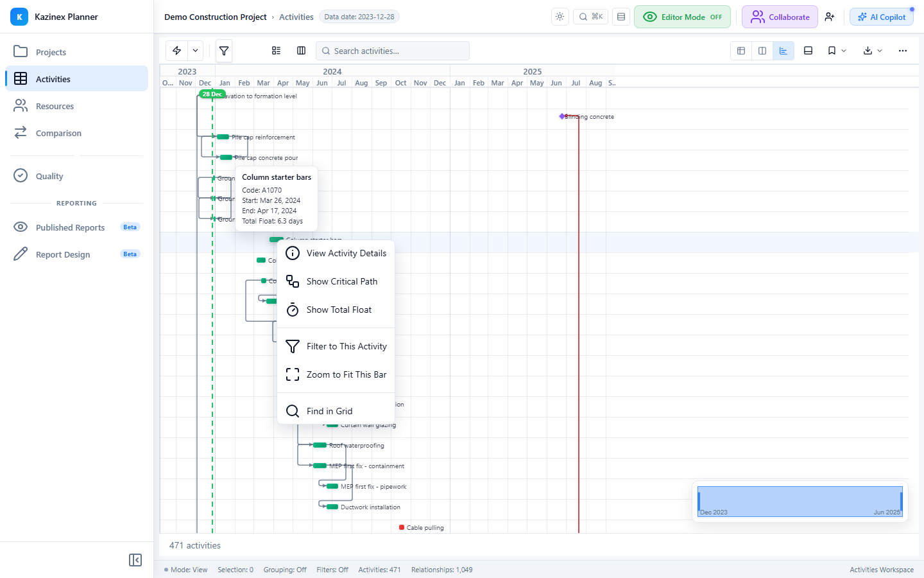Click 'Grouping: Off' in status bar
Viewport: 924px width, 578px height.
[x=285, y=570]
